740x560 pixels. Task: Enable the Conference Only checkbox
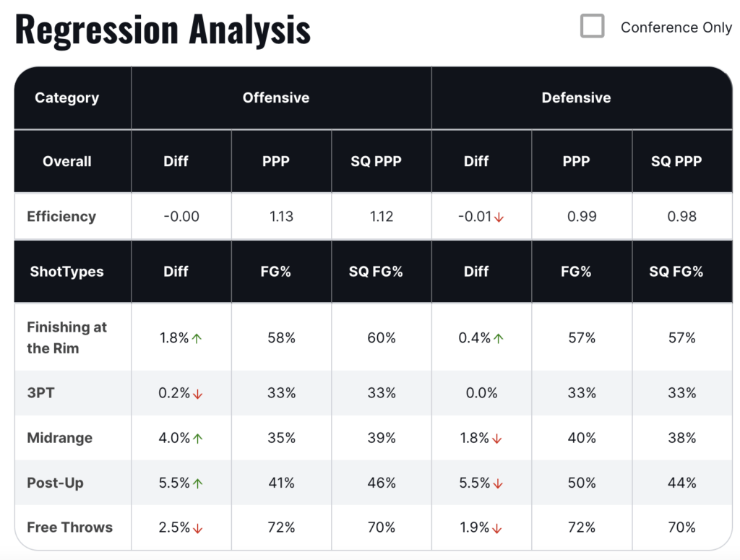[x=593, y=27]
